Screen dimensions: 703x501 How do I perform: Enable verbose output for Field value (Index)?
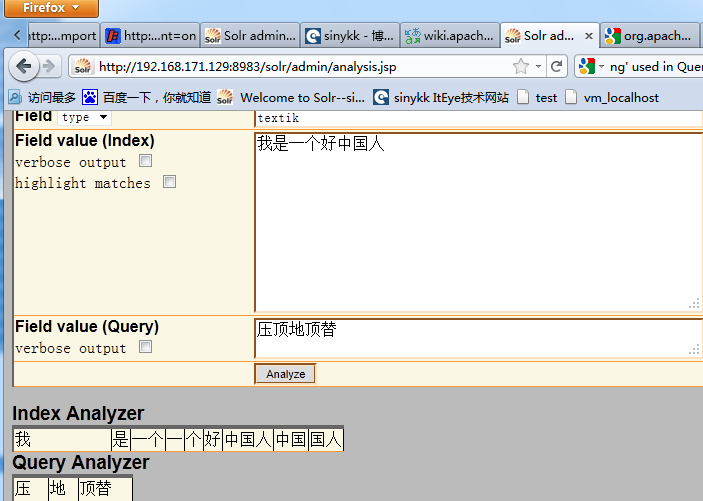pos(145,161)
